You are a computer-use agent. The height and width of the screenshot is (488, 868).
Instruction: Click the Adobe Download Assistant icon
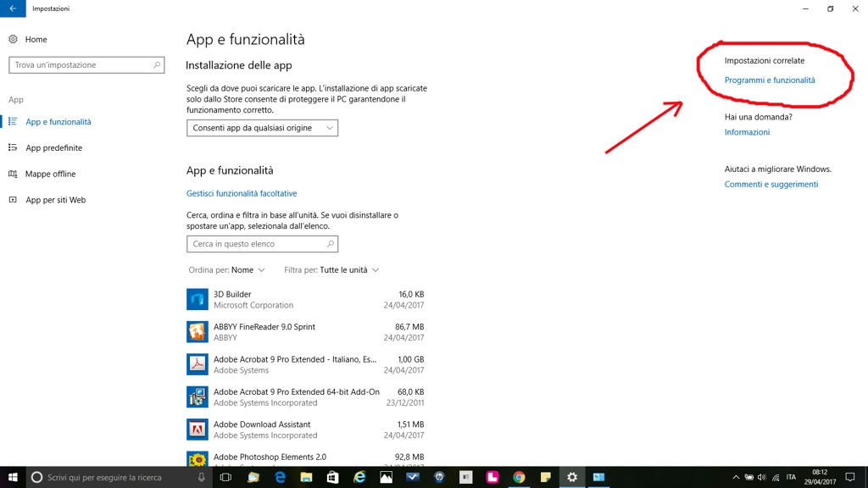coord(198,430)
